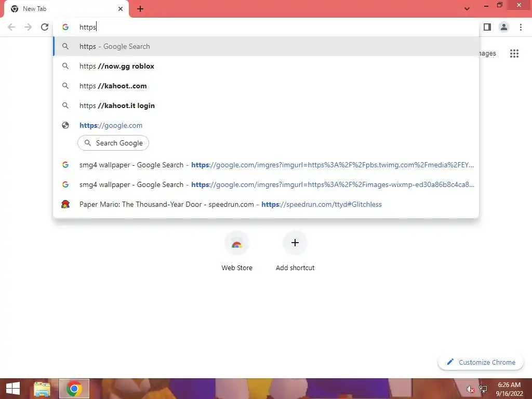The height and width of the screenshot is (399, 532).
Task: Click the Back navigation arrow
Action: (x=11, y=27)
